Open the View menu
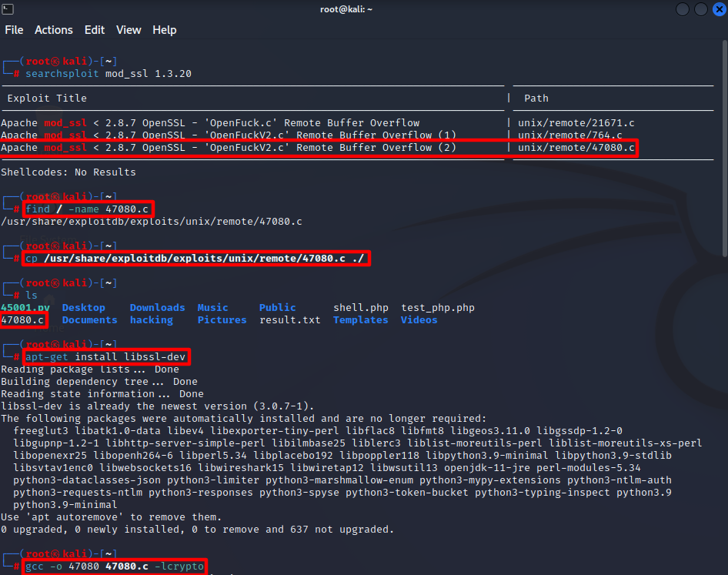This screenshot has width=728, height=575. click(129, 30)
